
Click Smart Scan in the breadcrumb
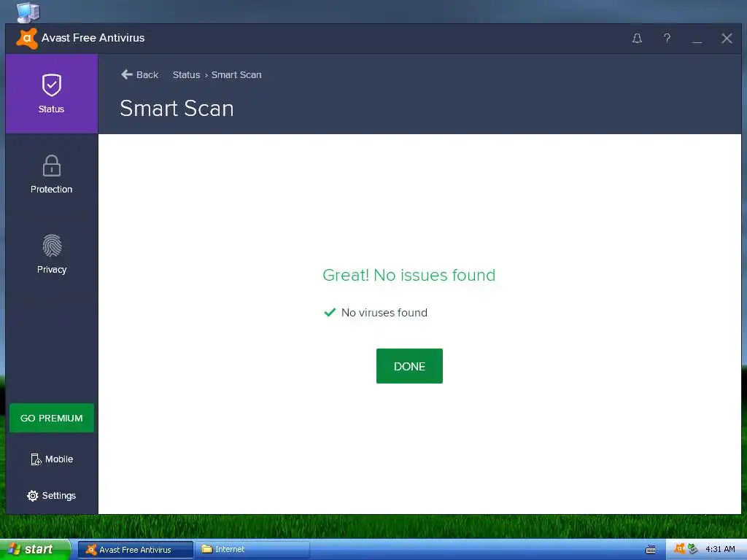[236, 75]
